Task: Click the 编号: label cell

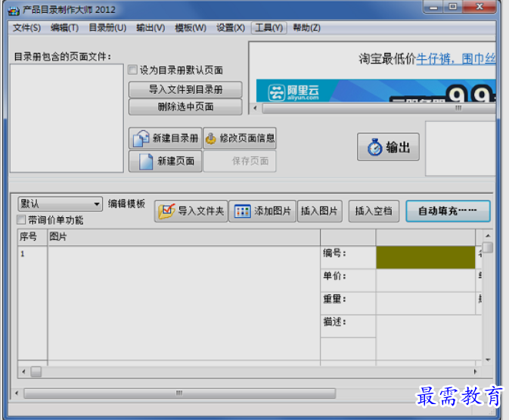Action: point(348,257)
